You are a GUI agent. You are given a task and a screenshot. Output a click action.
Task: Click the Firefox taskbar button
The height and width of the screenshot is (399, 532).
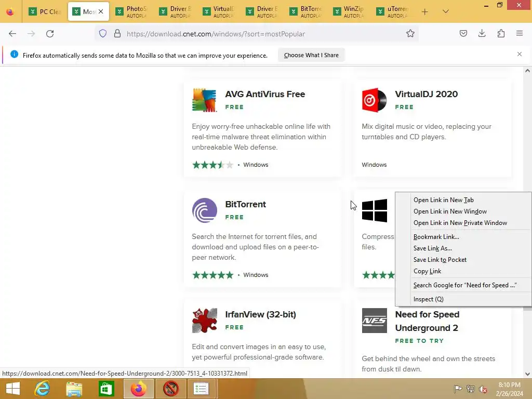tap(139, 389)
